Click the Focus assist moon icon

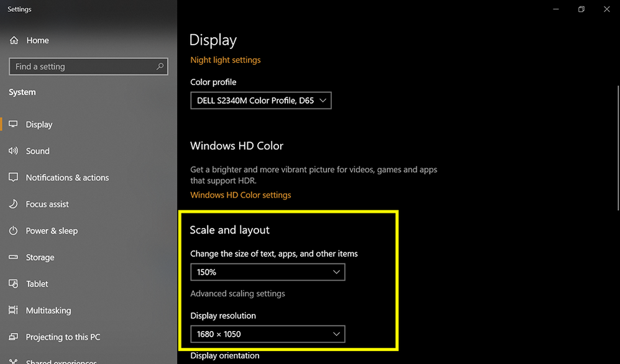(x=14, y=204)
